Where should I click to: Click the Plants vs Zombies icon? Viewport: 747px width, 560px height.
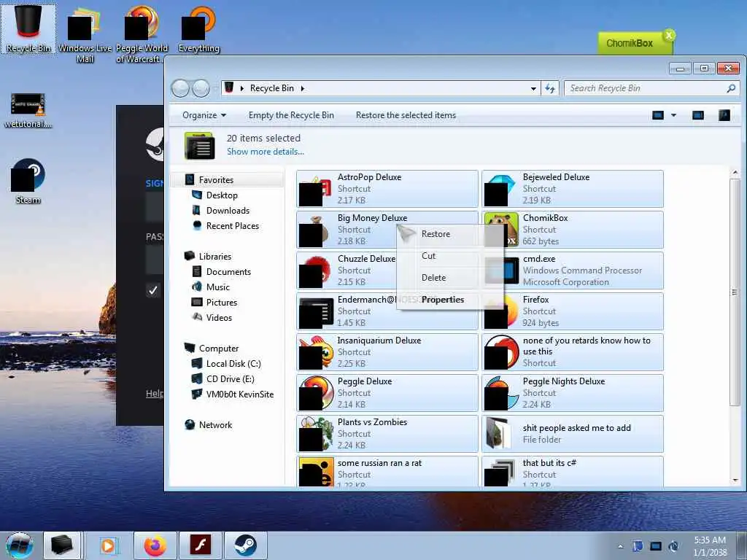[315, 435]
